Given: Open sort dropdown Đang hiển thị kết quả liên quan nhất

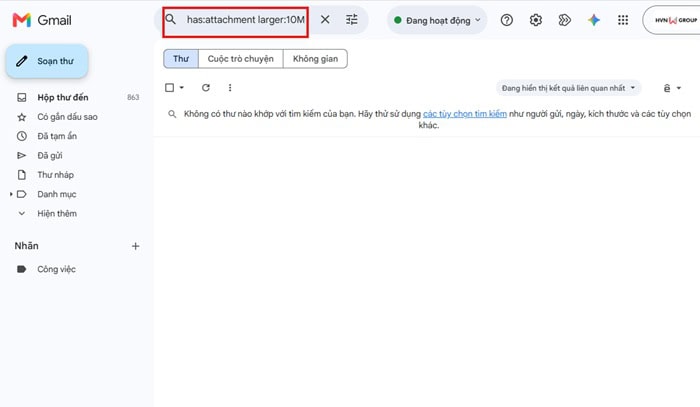Looking at the screenshot, I should click(568, 88).
